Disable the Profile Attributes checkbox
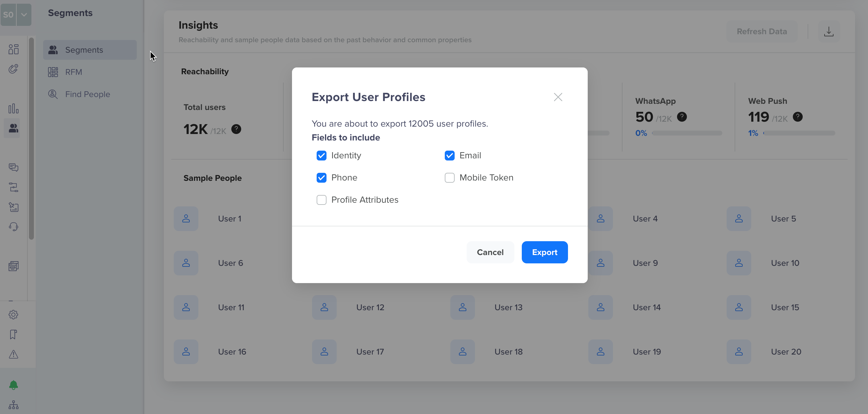Viewport: 868px width, 414px height. 321,200
